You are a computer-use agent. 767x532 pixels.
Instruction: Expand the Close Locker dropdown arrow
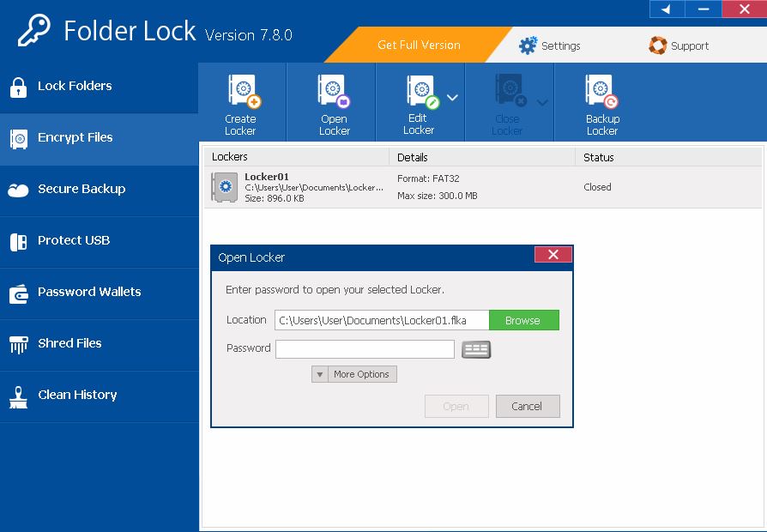pyautogui.click(x=542, y=103)
